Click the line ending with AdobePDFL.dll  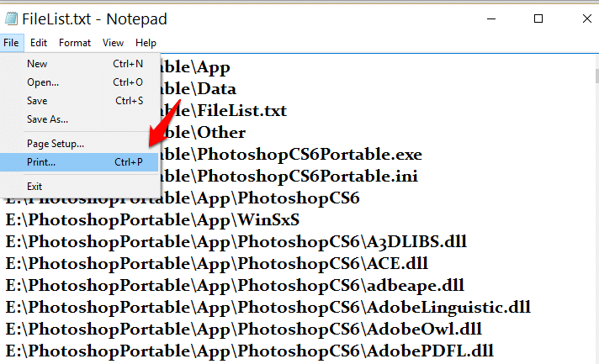(x=250, y=351)
